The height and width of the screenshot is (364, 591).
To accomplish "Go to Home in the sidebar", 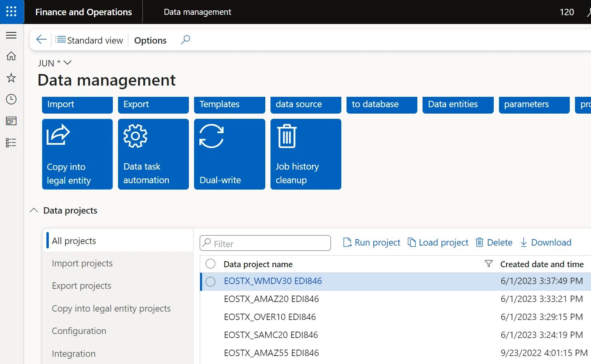I will coord(11,56).
